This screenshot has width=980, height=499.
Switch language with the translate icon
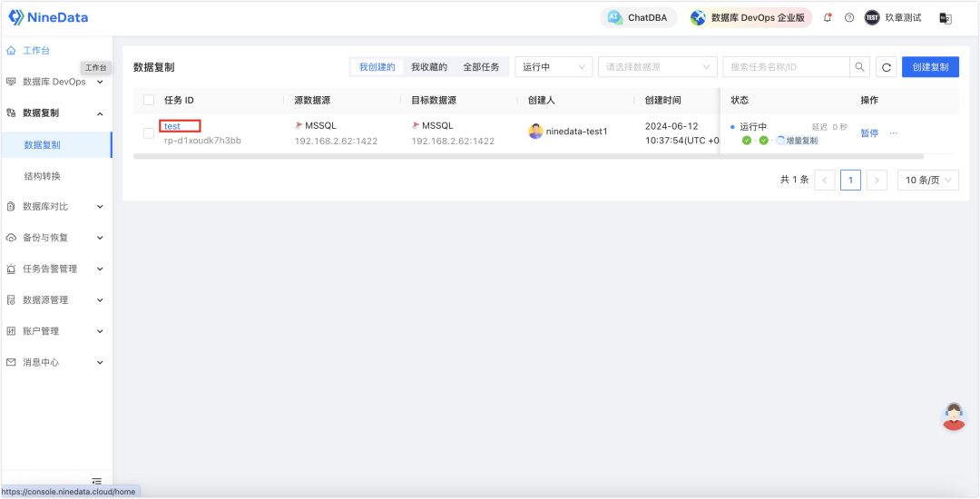pos(946,18)
